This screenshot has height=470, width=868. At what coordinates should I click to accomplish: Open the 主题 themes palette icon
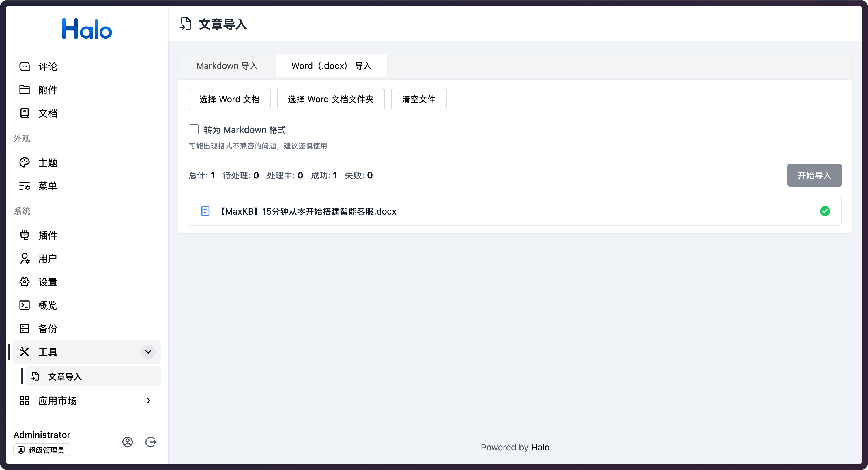point(25,163)
